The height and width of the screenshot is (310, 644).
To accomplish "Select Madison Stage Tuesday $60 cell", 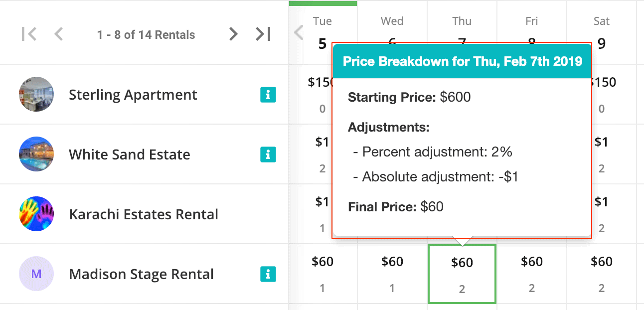I will pos(322,274).
